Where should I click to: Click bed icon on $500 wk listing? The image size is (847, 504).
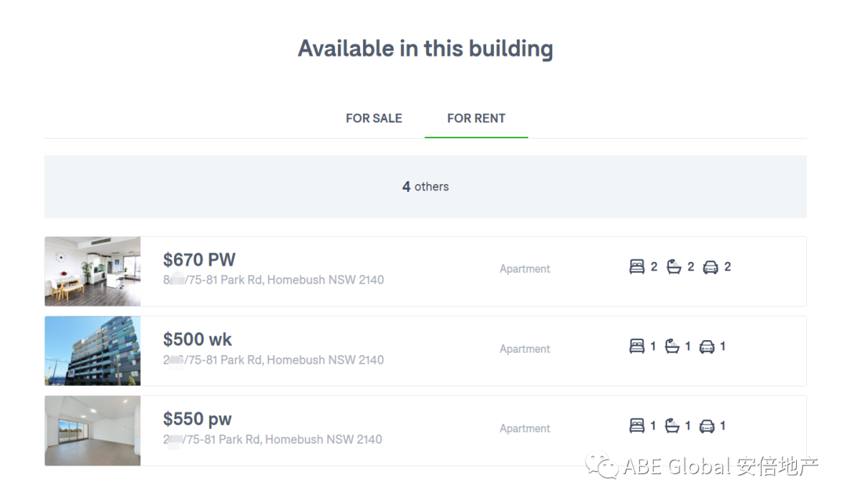coord(637,346)
